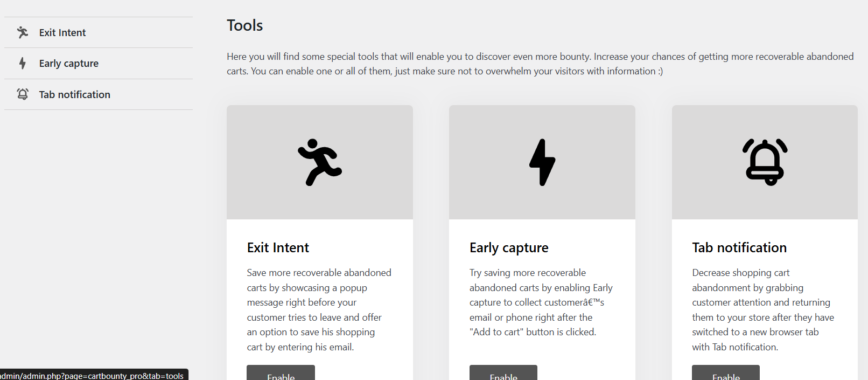
Task: Enable the Early capture tool
Action: (x=503, y=374)
